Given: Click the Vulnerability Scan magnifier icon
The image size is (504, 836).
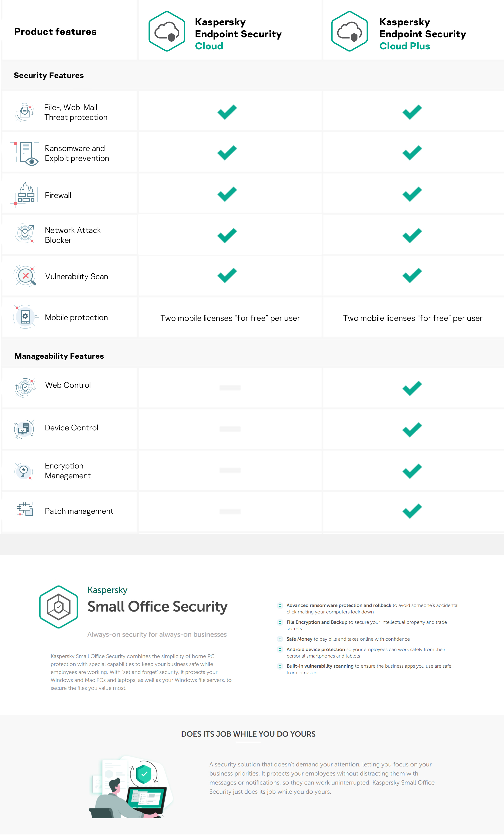Looking at the screenshot, I should [x=25, y=276].
